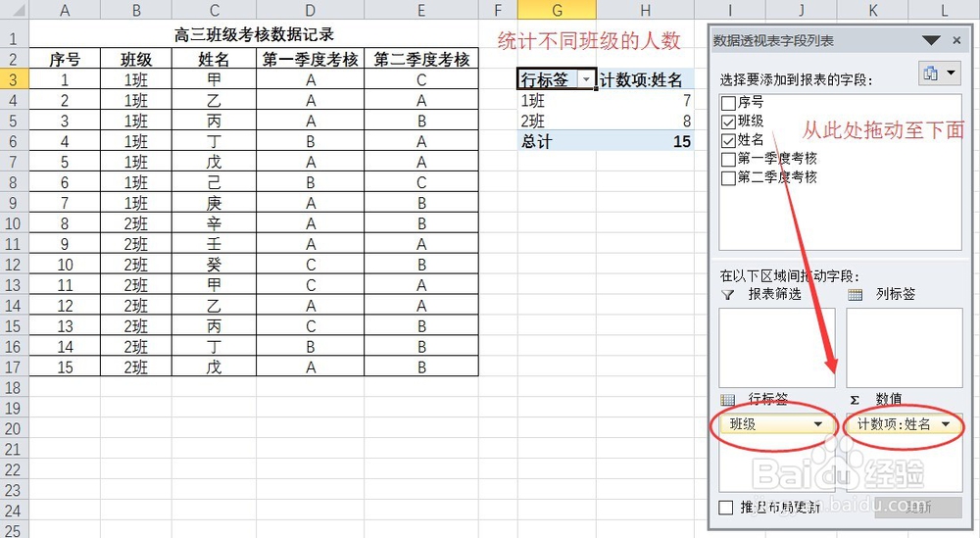Select the pivot cell 计数项:姓名

pyautogui.click(x=645, y=80)
